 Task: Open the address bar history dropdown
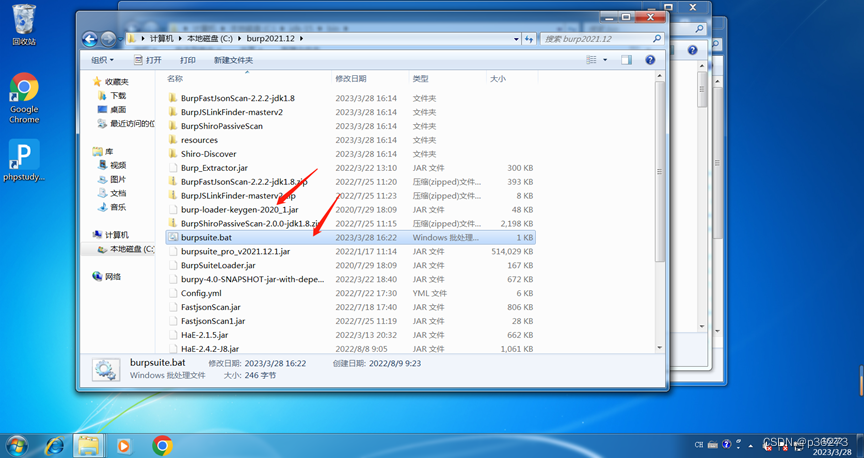pyautogui.click(x=516, y=39)
